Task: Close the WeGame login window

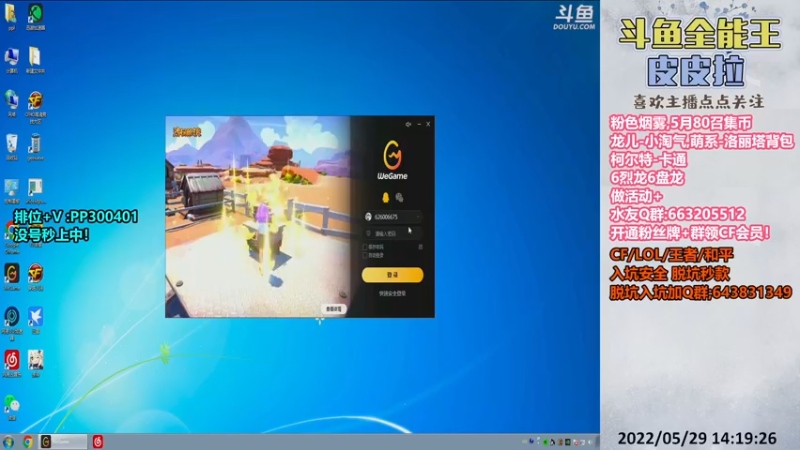Action: [428, 124]
